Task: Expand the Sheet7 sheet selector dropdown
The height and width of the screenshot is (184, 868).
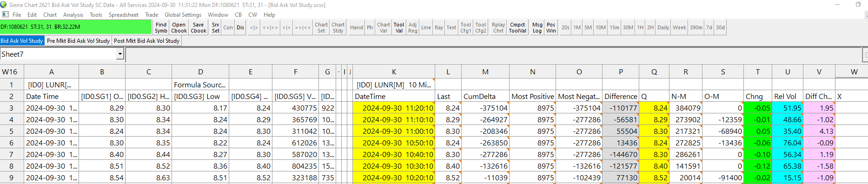Action: pos(120,54)
